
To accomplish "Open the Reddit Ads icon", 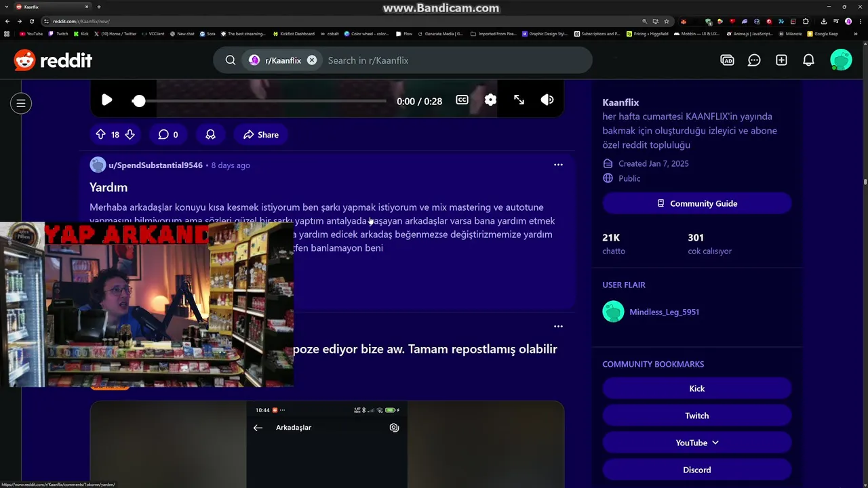I will 727,60.
